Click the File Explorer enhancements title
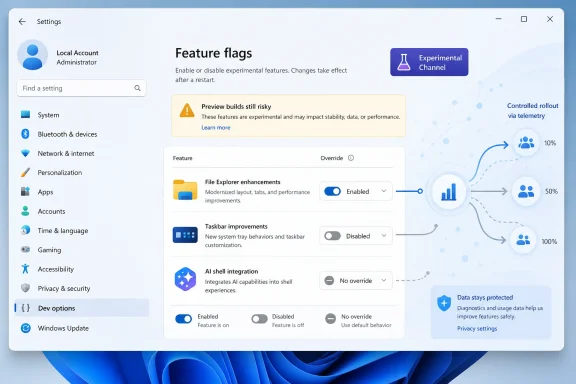Image resolution: width=576 pixels, height=384 pixels. (x=242, y=182)
